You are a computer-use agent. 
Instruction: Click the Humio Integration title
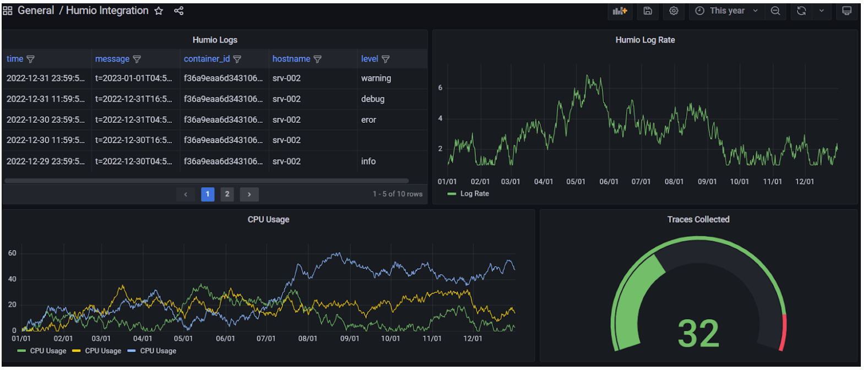(107, 10)
